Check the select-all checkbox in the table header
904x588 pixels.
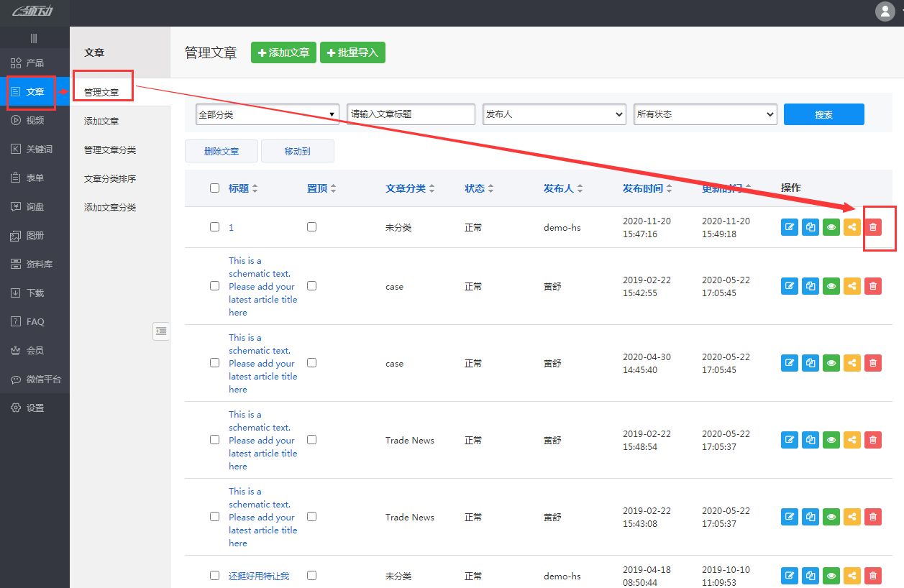214,188
